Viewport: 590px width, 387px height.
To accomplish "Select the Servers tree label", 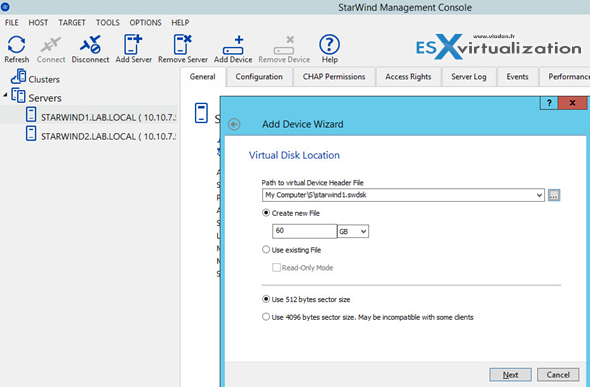I will pyautogui.click(x=45, y=98).
